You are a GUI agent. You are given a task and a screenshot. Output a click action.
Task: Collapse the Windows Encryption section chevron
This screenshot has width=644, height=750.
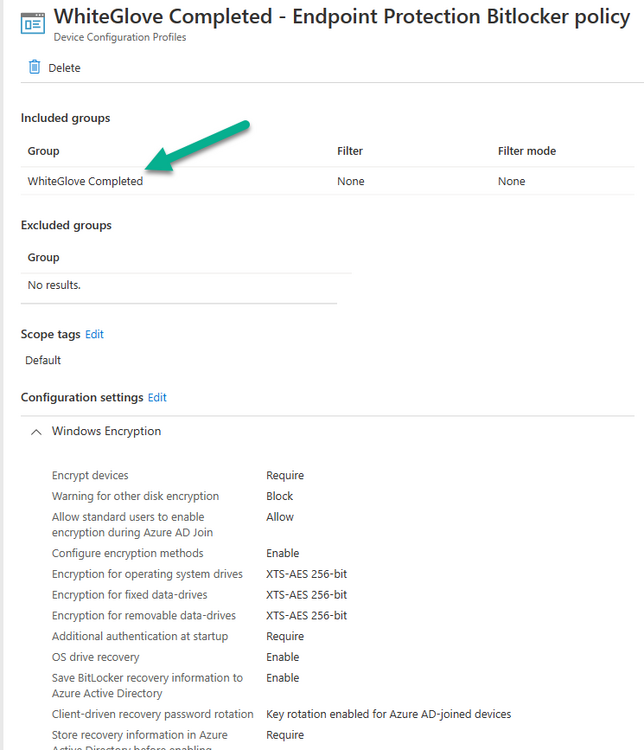coord(36,432)
